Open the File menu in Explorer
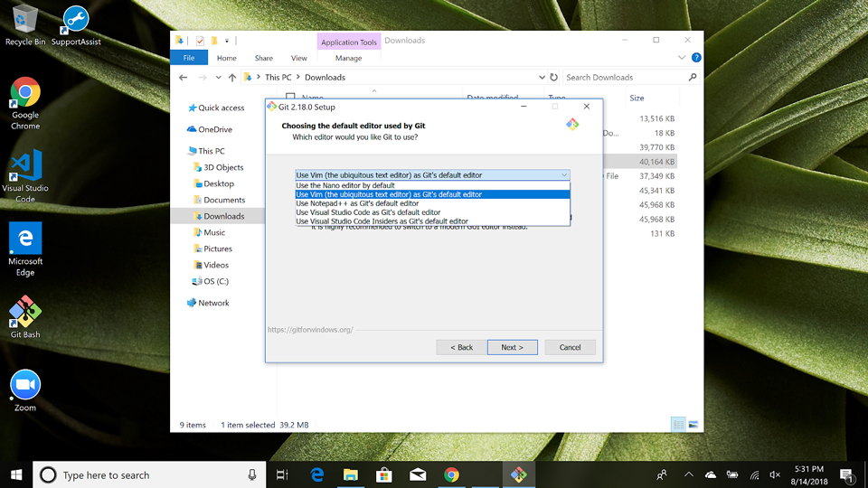Image resolution: width=868 pixels, height=488 pixels. 189,58
